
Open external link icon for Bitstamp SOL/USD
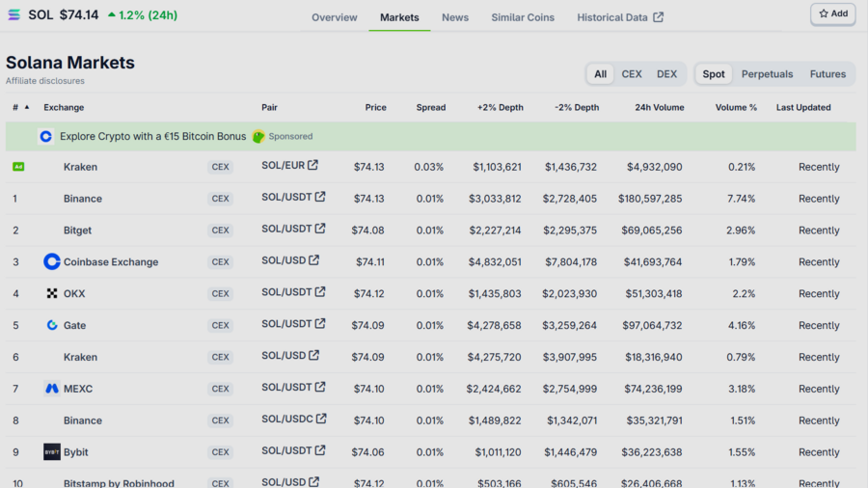[313, 482]
